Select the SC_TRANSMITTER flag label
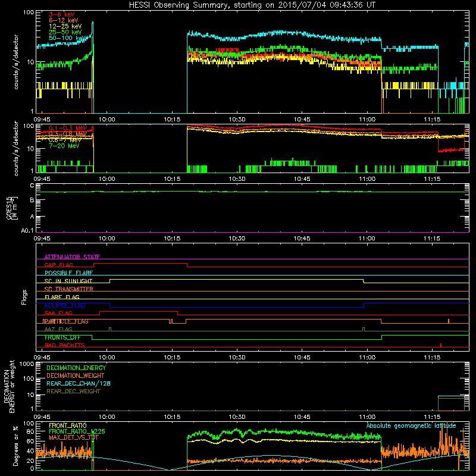 68,289
